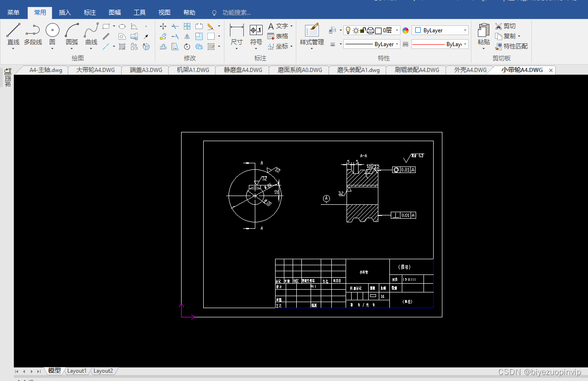
Task: Click the 剪切 cut button
Action: (x=506, y=26)
